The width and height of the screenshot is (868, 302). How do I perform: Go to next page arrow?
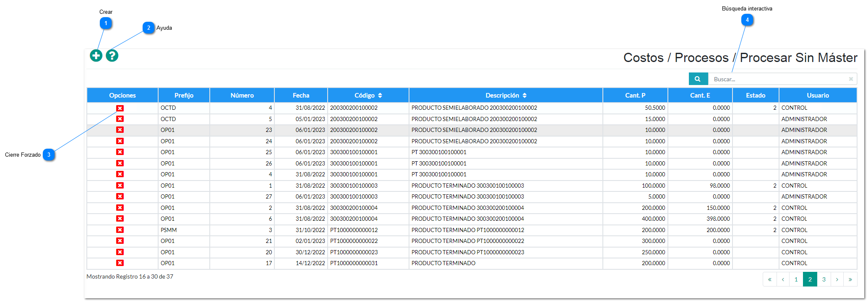click(837, 279)
